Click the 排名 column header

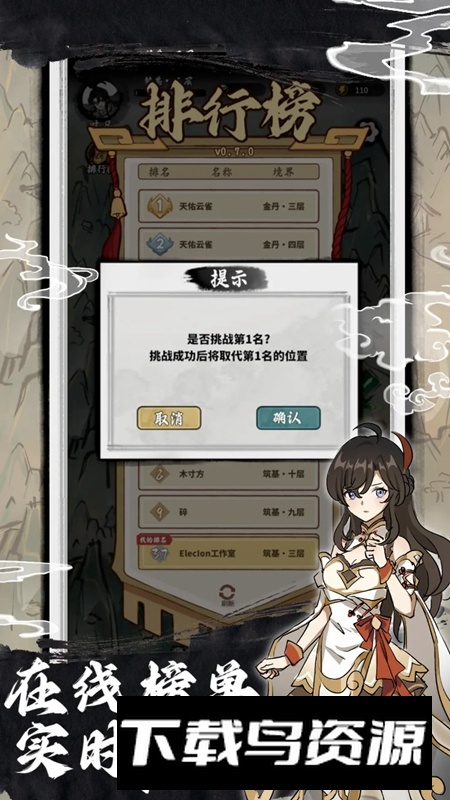tap(159, 171)
